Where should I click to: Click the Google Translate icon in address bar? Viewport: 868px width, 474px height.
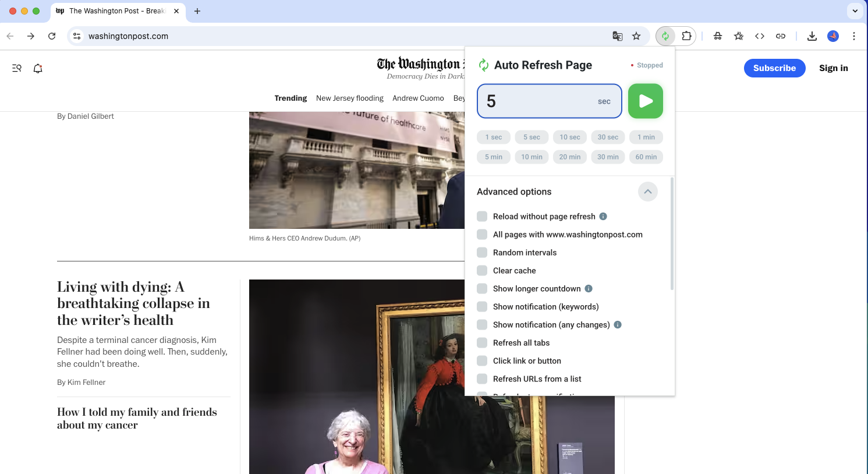point(617,36)
